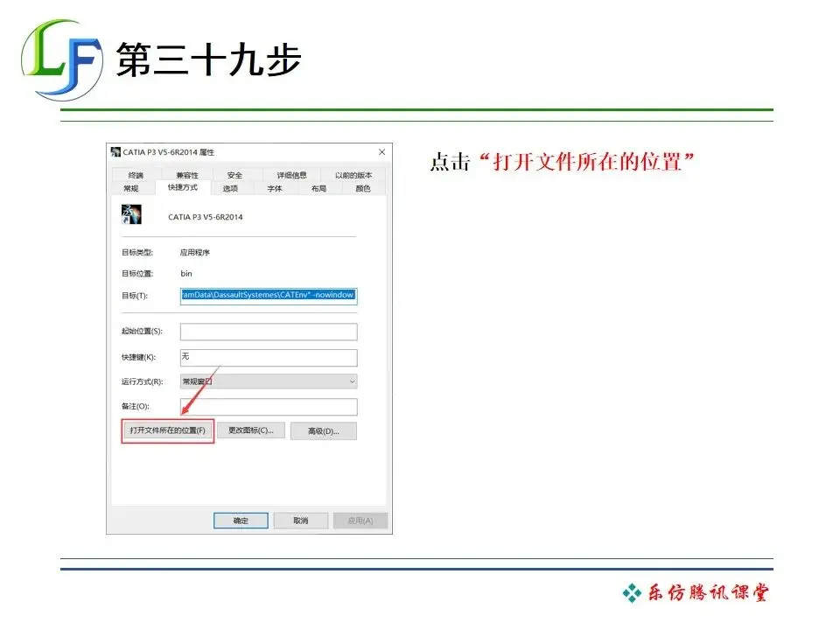Open the 安全 tab
The image size is (840, 630).
pos(234,175)
